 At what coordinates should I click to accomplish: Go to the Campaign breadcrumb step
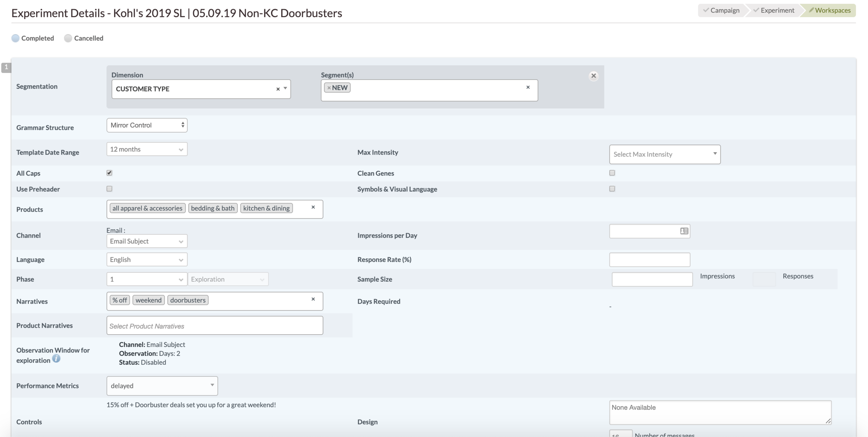click(x=721, y=10)
